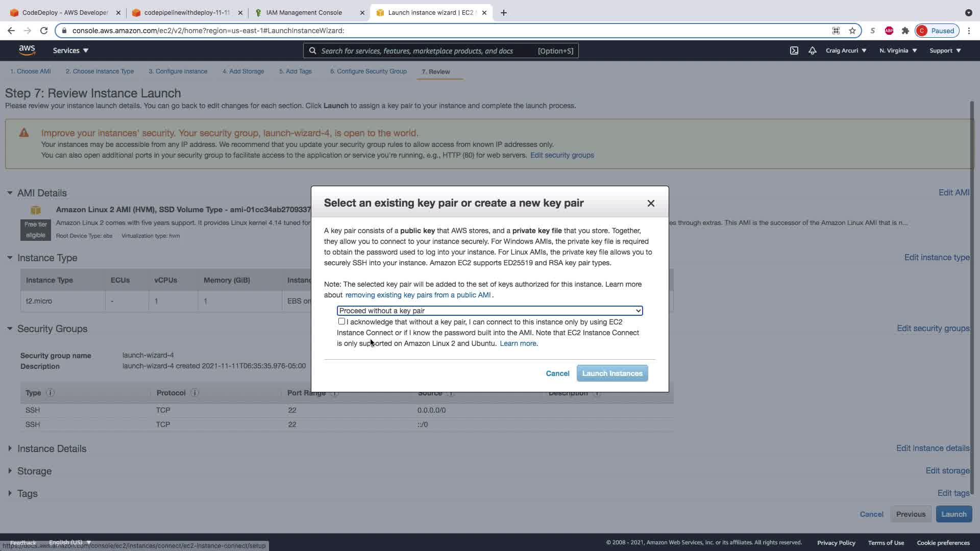Click the Launch Instances button
The image size is (980, 551).
[612, 373]
